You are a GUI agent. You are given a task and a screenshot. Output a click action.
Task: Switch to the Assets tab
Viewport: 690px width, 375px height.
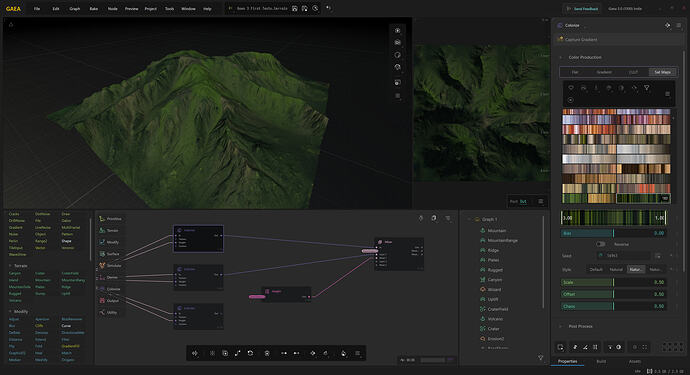(635, 361)
